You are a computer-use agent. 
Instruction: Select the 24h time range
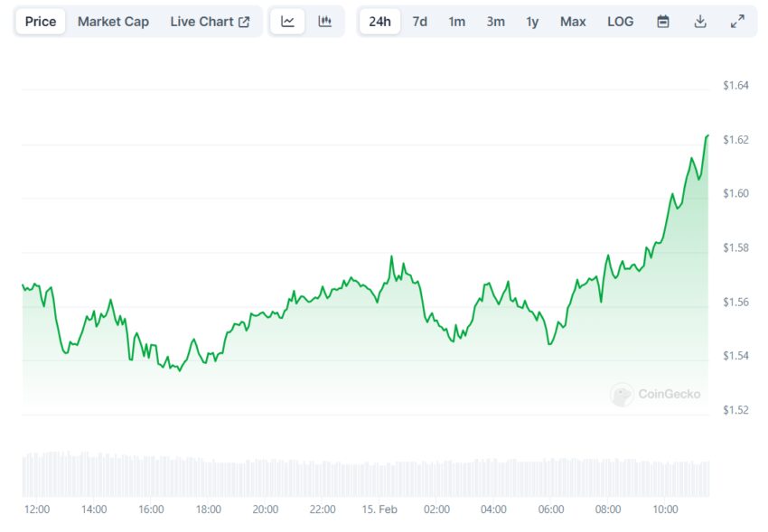(x=379, y=22)
